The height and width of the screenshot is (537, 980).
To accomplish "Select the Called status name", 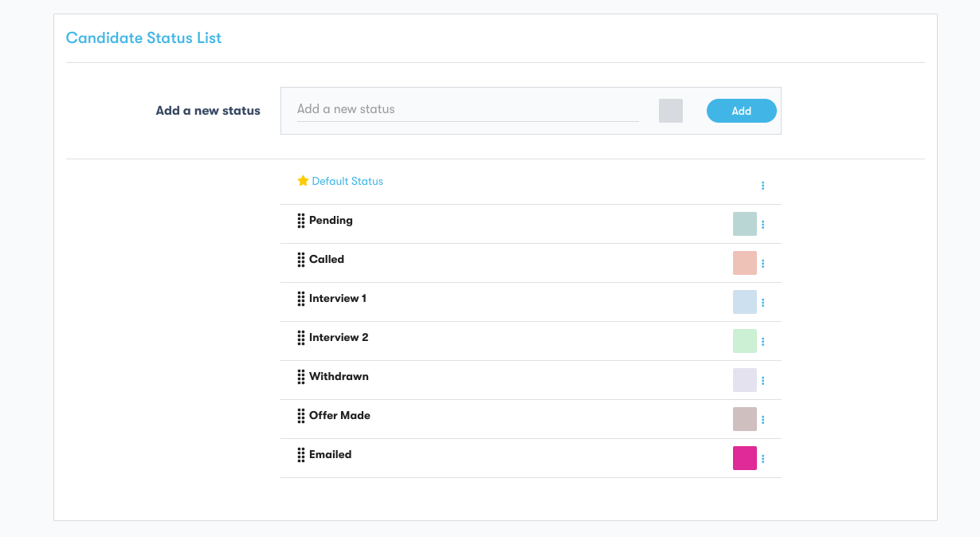I will click(x=327, y=260).
